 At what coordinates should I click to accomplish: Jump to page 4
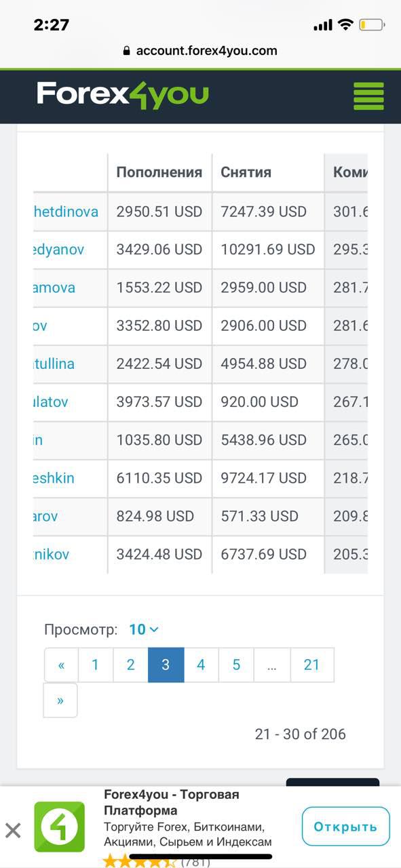(201, 665)
